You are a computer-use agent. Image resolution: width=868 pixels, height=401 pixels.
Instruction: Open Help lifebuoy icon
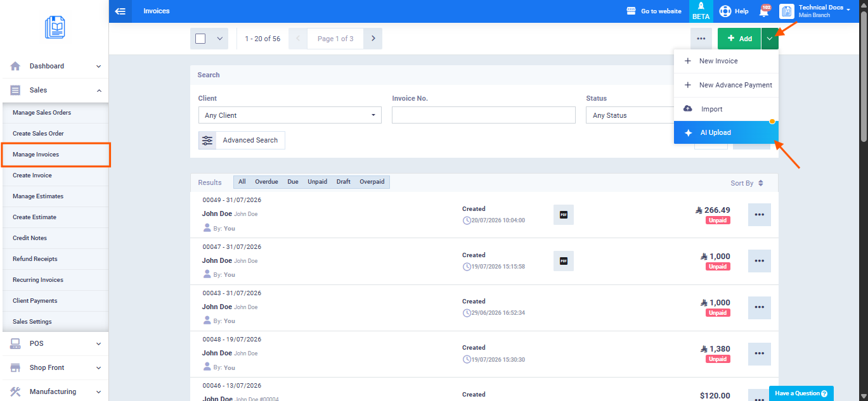tap(725, 11)
